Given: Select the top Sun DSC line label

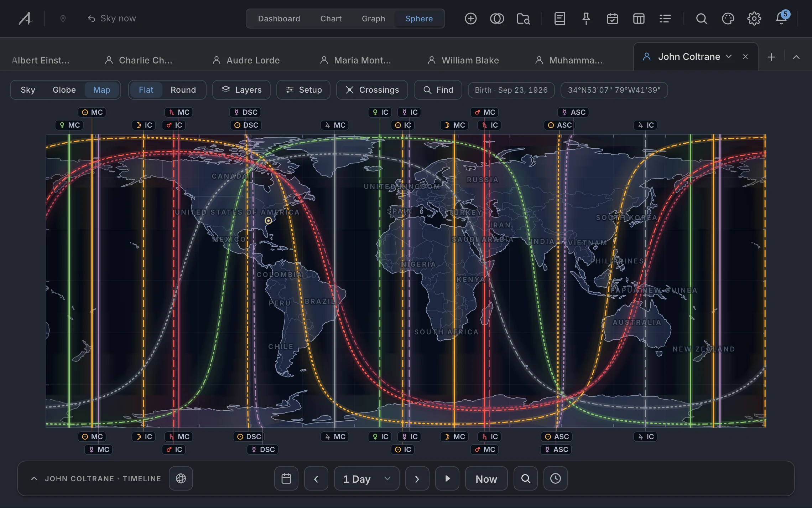Looking at the screenshot, I should click(246, 125).
